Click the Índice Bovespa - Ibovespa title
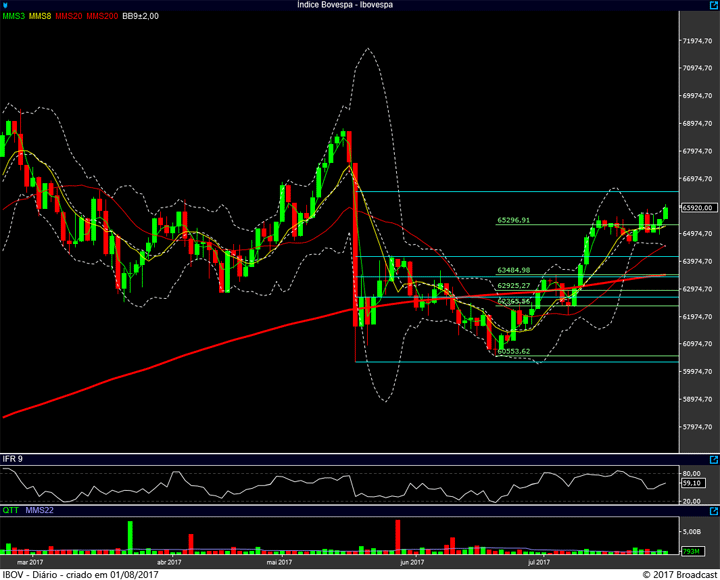 pos(344,5)
